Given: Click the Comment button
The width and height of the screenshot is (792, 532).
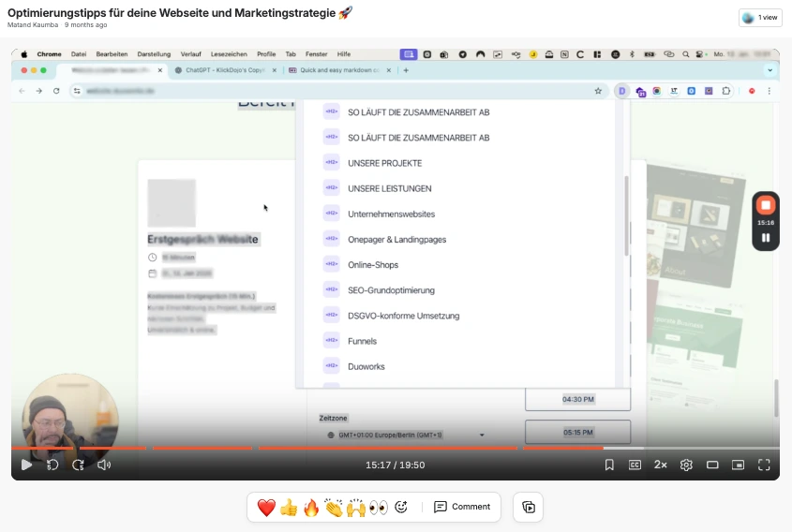Looking at the screenshot, I should (462, 507).
